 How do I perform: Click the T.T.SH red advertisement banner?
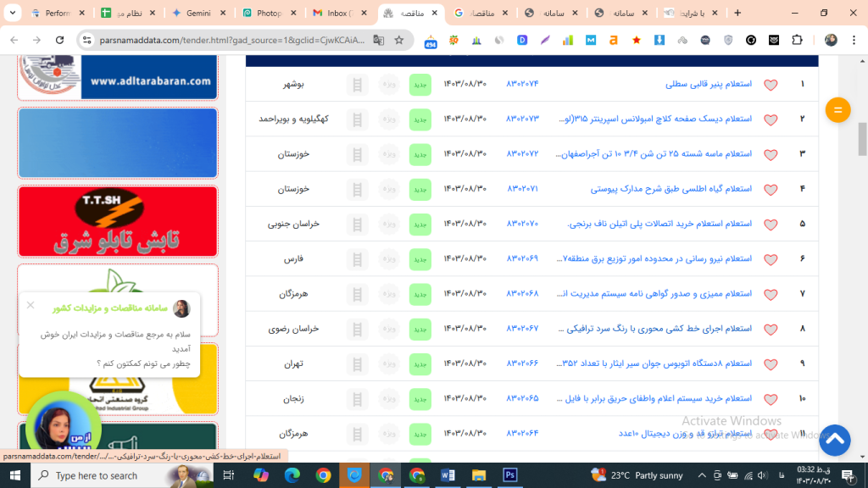[x=118, y=221]
